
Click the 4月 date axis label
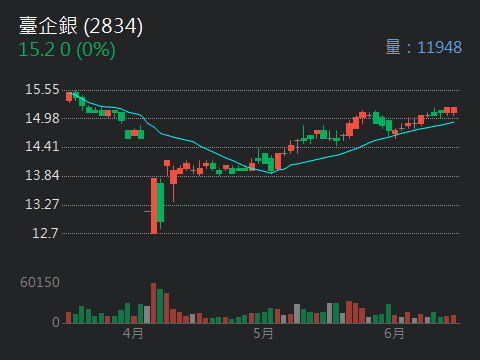(133, 333)
